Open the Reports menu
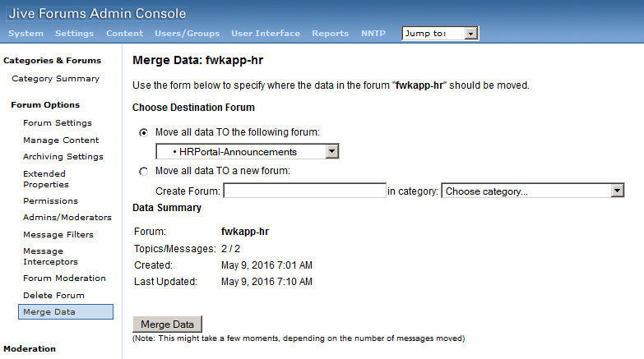The width and height of the screenshot is (644, 359). pos(330,33)
